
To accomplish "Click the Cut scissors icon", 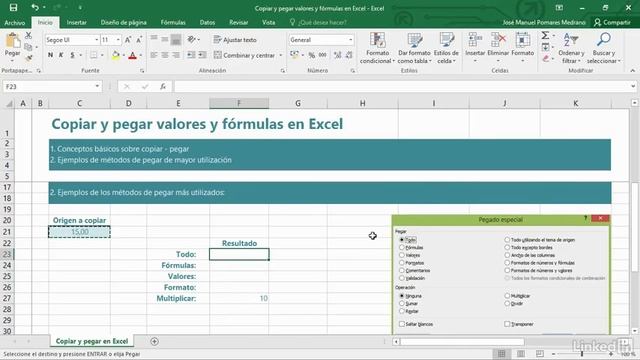I will [28, 36].
